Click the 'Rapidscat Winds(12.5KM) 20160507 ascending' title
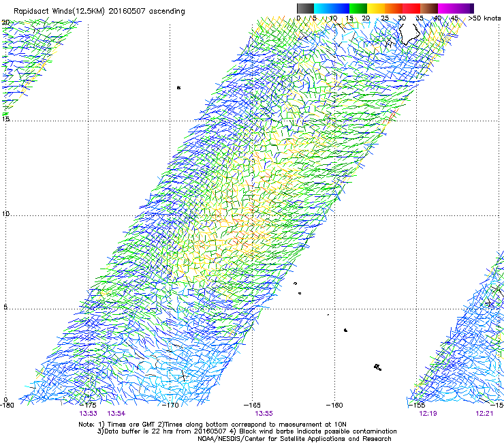This screenshot has height=443, width=504. click(x=99, y=12)
